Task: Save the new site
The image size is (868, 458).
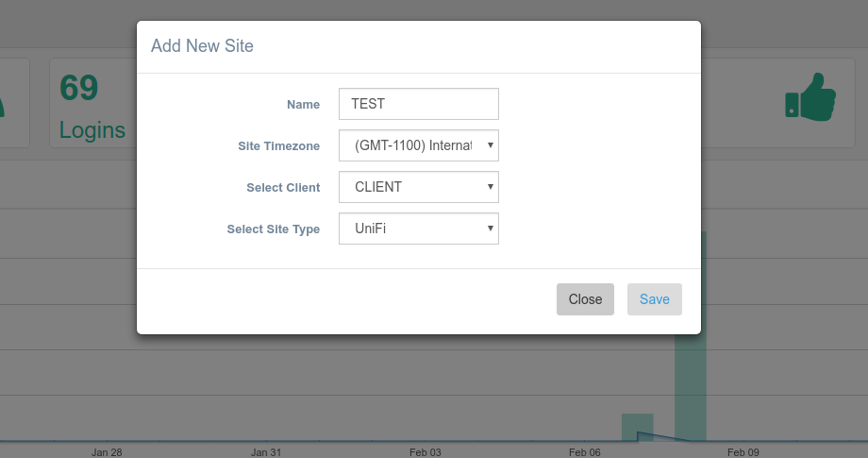Action: (655, 299)
